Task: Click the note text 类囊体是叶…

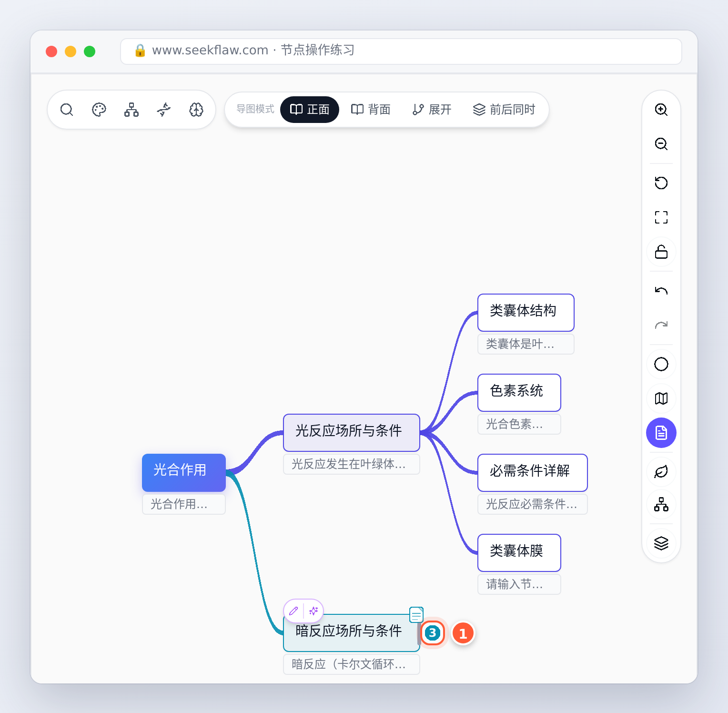Action: (526, 344)
